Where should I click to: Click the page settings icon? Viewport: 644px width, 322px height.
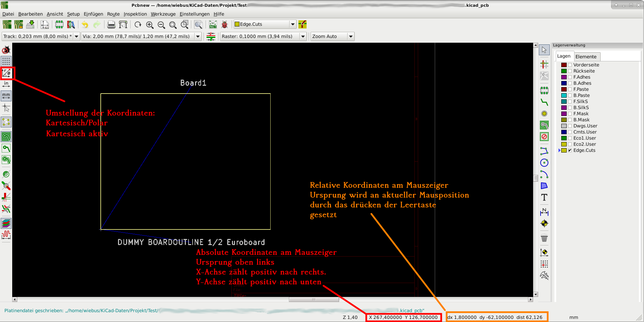click(44, 24)
